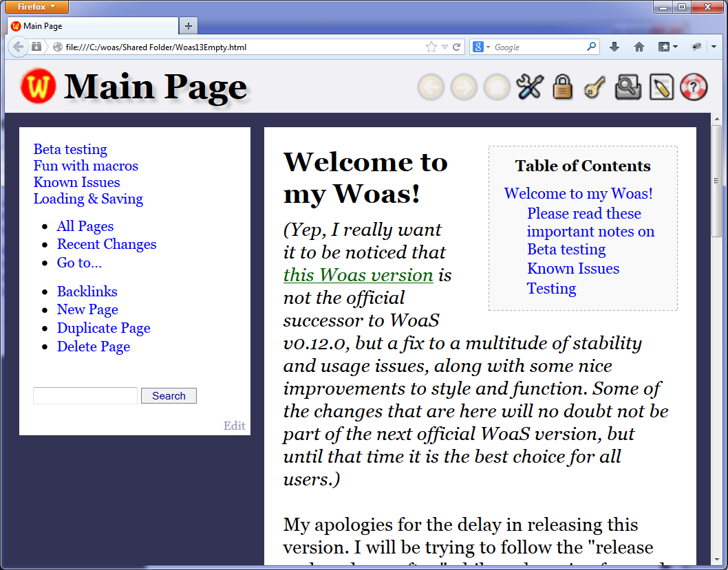The height and width of the screenshot is (570, 728).
Task: Follow the 'Known Issues' sidebar link
Action: click(x=76, y=182)
